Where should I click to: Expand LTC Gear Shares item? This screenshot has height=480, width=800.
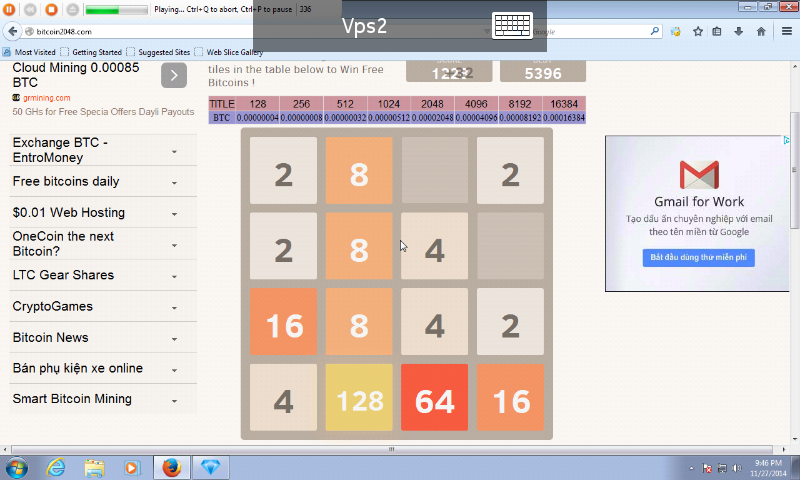pos(103,275)
